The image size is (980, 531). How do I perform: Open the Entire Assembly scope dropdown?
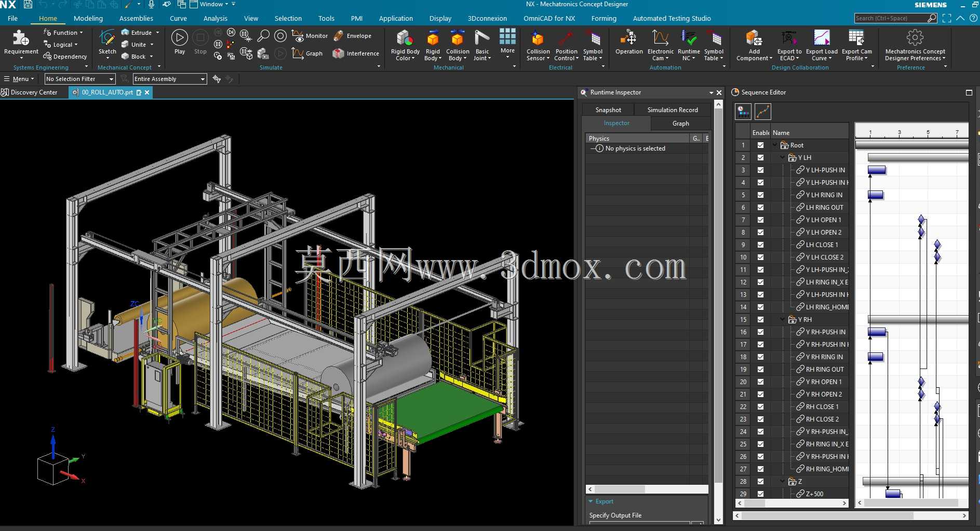click(x=170, y=79)
